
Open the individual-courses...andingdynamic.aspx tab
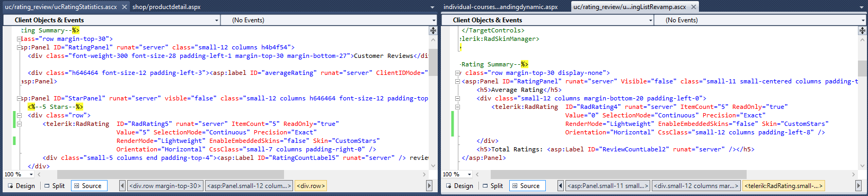coord(500,7)
